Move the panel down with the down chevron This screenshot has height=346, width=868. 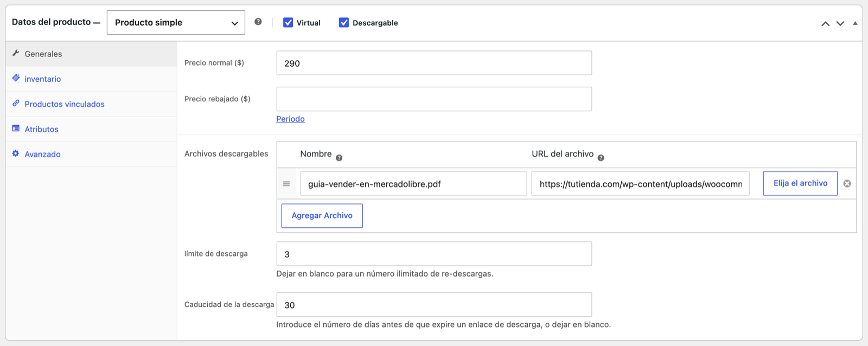[x=840, y=23]
